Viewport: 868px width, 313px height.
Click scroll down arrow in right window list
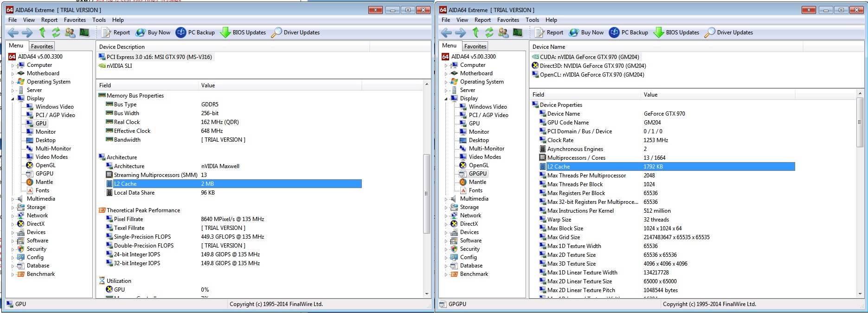coord(860,294)
